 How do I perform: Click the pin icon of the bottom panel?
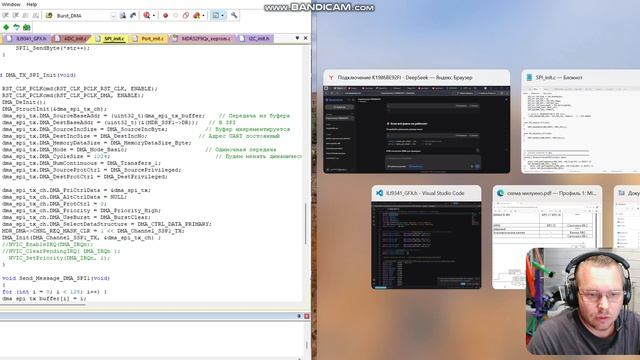pos(299,316)
